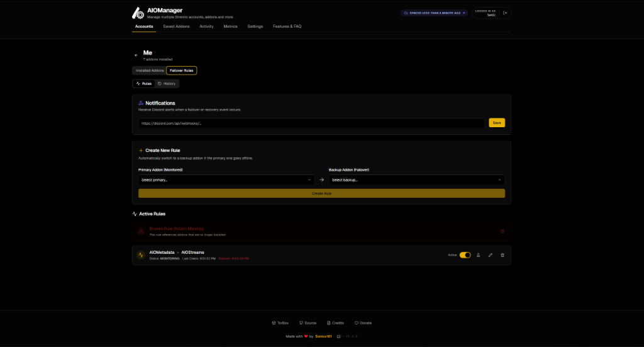Edit the AIOMetadata rule with the pencil icon
The width and height of the screenshot is (644, 347).
(491, 255)
